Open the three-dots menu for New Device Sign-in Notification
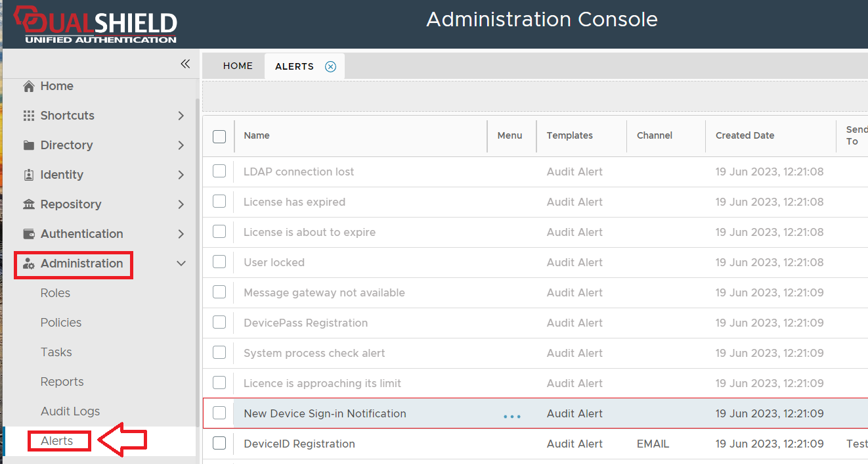 (511, 416)
